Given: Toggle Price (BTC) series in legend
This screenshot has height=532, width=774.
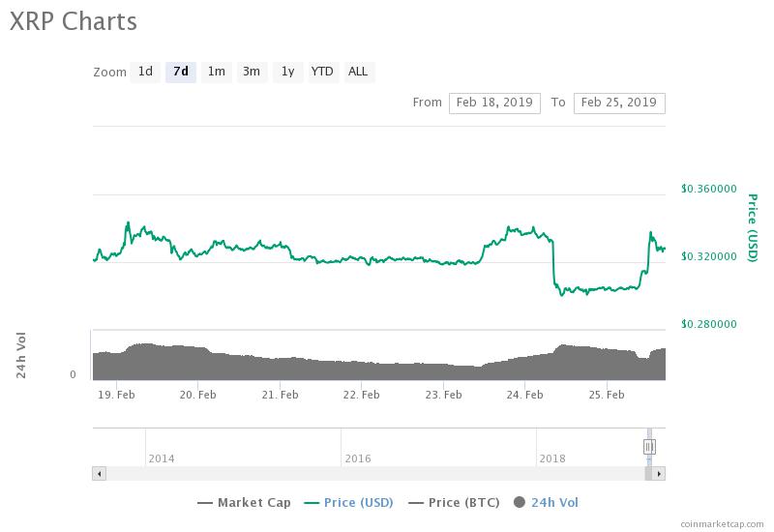Looking at the screenshot, I should [454, 503].
